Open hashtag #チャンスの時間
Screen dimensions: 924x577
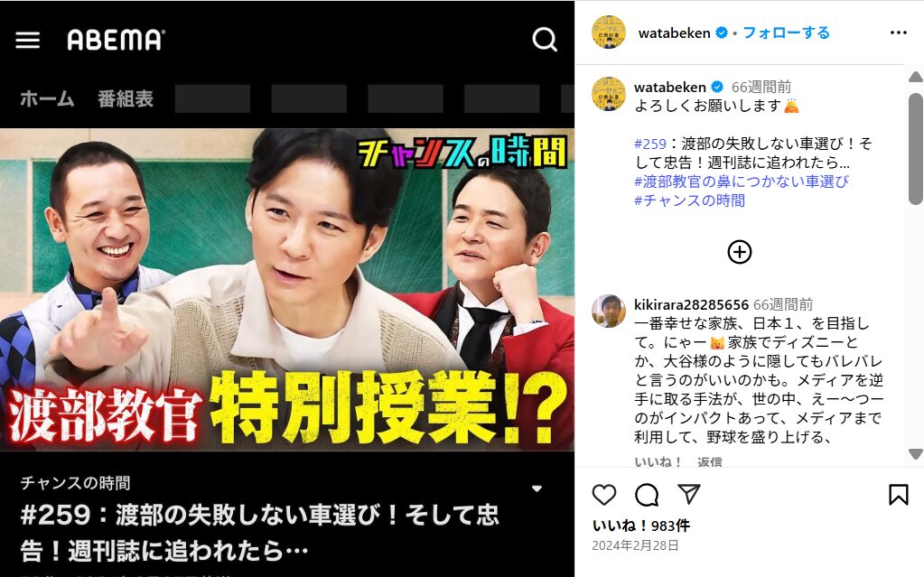[689, 200]
